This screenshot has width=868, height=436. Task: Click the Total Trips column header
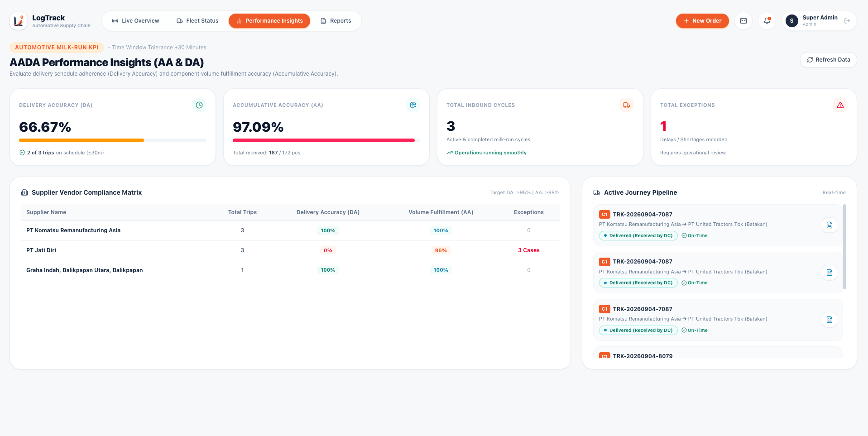pos(242,212)
